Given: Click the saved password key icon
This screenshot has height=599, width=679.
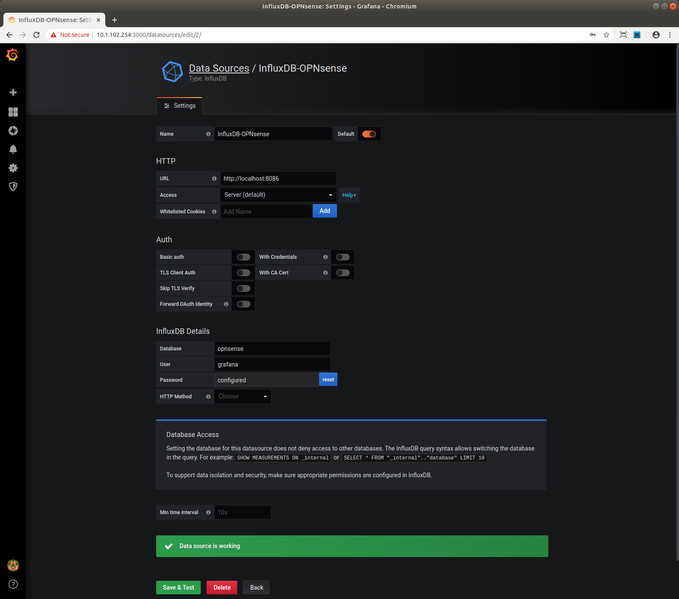Looking at the screenshot, I should [592, 35].
